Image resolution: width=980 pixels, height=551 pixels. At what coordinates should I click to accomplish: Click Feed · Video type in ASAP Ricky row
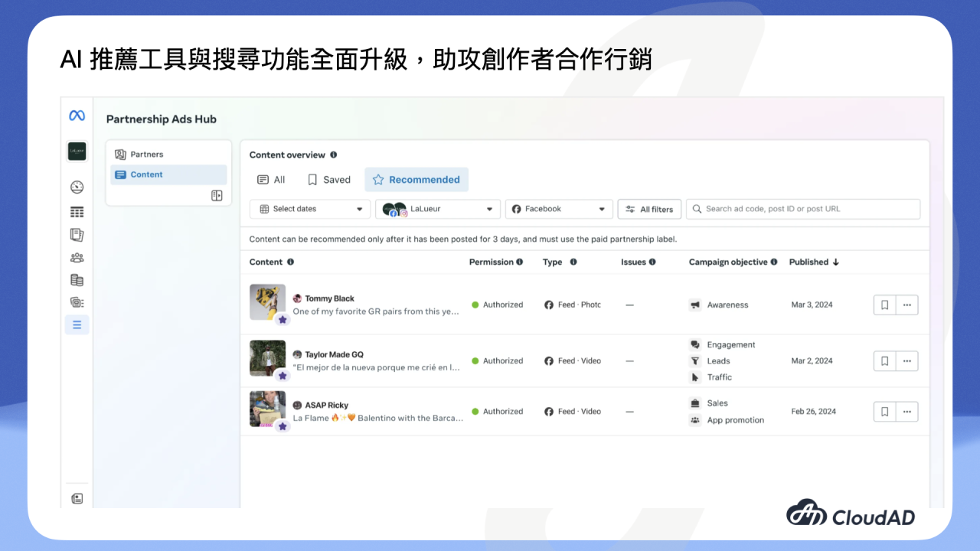coord(573,412)
